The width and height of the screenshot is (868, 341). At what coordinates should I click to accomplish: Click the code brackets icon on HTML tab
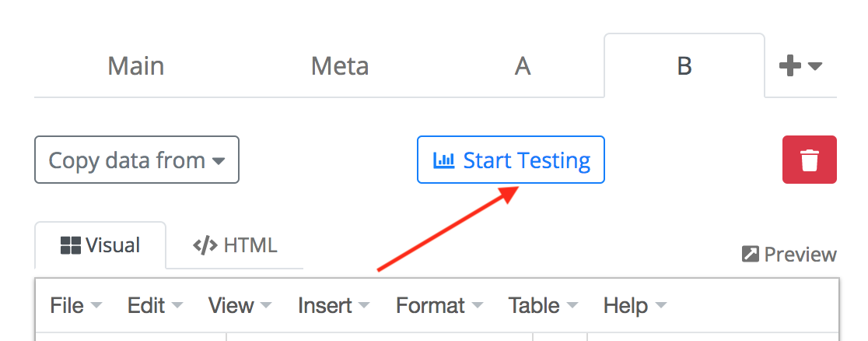pyautogui.click(x=205, y=246)
